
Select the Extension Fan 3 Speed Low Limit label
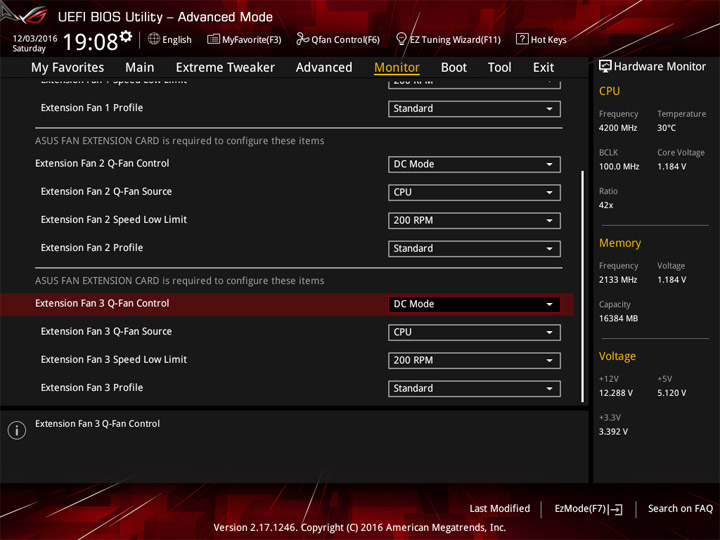113,360
